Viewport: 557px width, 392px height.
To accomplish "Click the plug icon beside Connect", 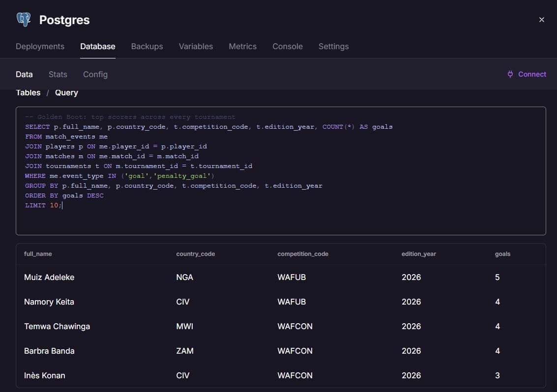I will pos(510,74).
